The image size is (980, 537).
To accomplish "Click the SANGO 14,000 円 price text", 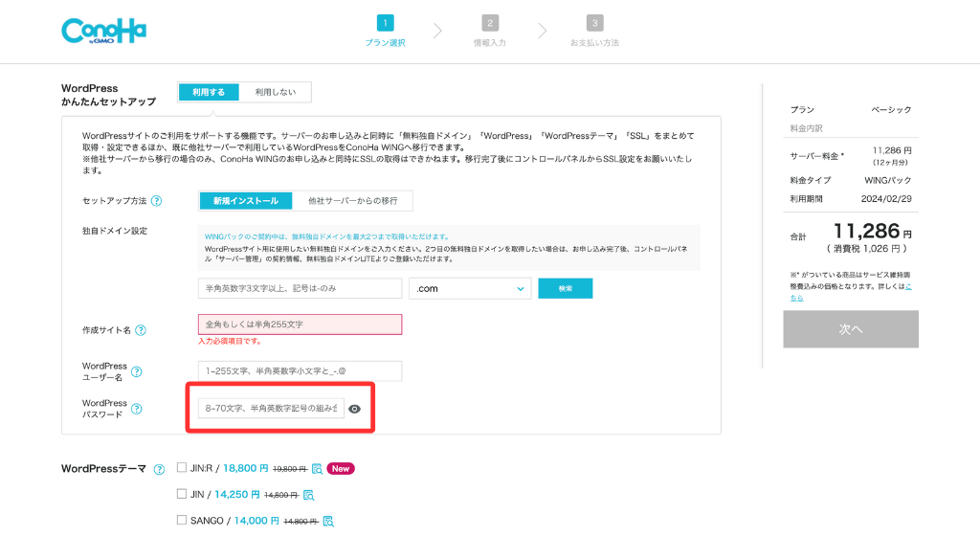I will (256, 521).
